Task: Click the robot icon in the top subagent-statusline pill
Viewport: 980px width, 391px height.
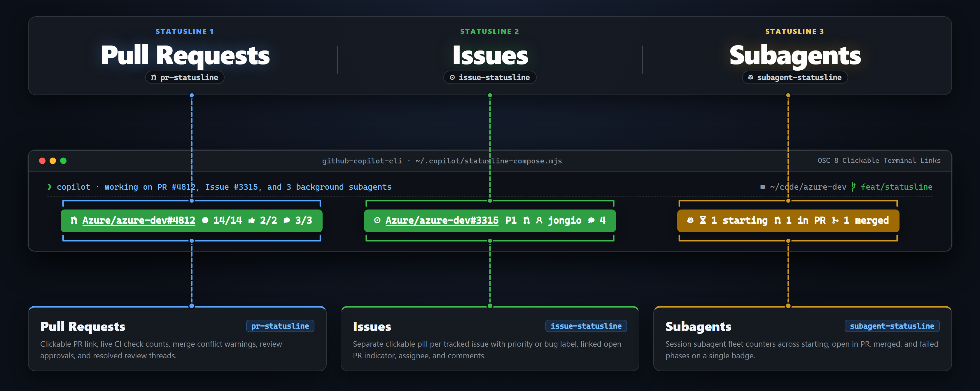Action: pyautogui.click(x=750, y=78)
